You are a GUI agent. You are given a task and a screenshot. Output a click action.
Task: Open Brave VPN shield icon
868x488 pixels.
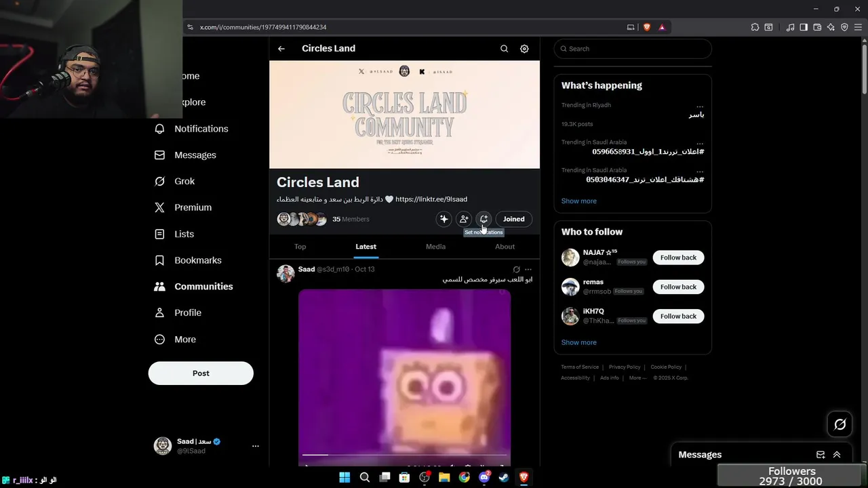pos(844,27)
